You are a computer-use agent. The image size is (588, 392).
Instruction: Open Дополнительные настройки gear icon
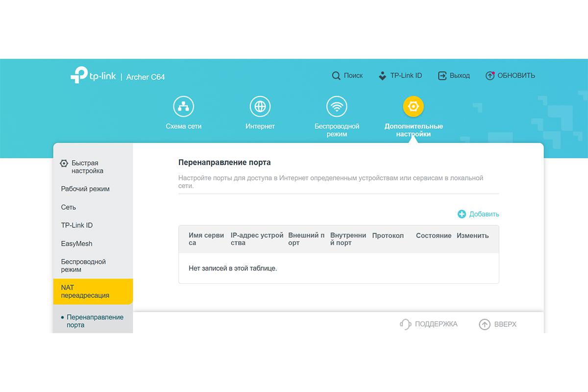414,106
